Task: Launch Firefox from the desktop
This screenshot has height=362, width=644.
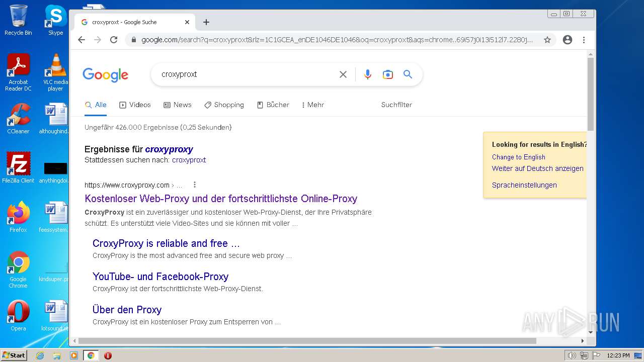Action: pyautogui.click(x=18, y=217)
